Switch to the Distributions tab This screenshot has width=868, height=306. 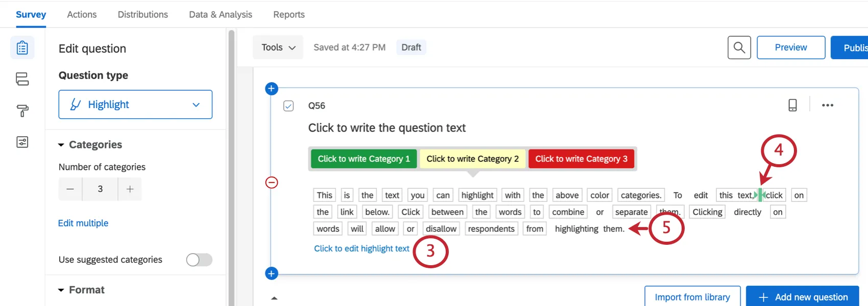point(142,14)
